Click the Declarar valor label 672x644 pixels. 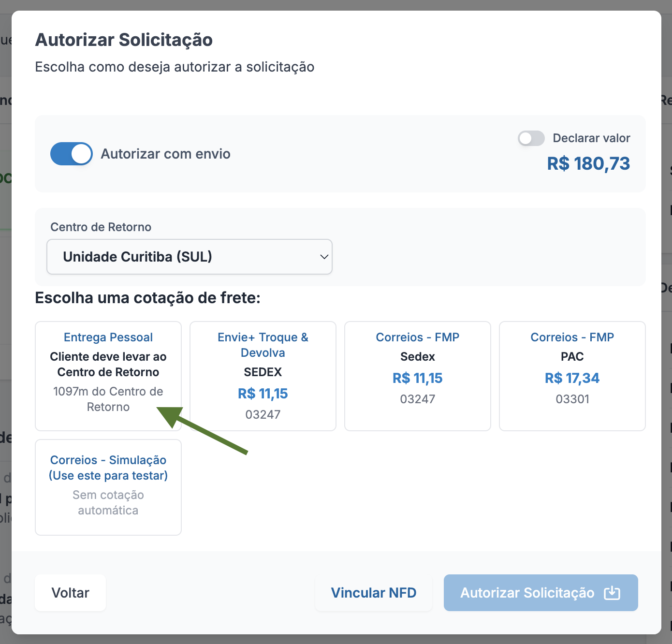click(x=591, y=138)
